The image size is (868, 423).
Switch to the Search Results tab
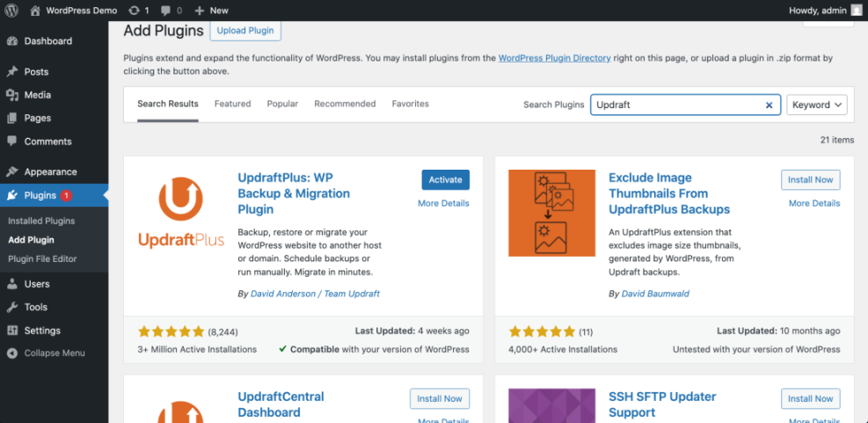tap(168, 104)
